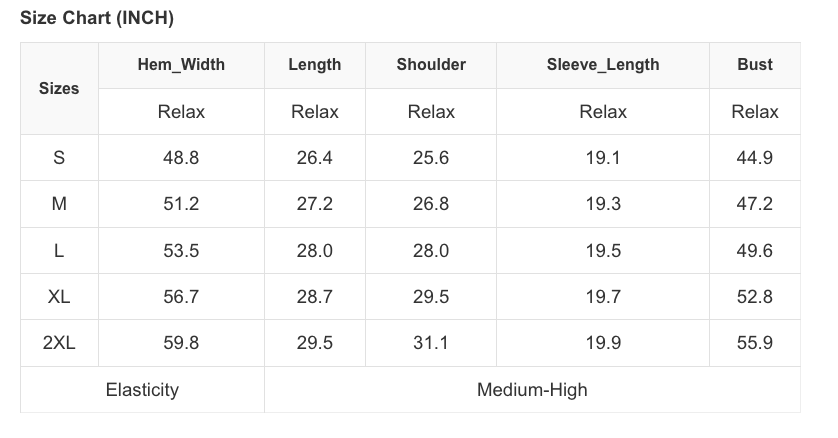Click the Relax label under Hem_Width
Viewport: 838px width, 438px height.
point(181,112)
